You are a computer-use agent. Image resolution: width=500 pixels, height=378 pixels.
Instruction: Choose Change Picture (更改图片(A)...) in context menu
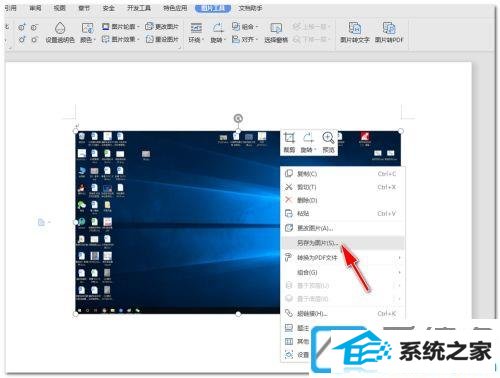[343, 228]
